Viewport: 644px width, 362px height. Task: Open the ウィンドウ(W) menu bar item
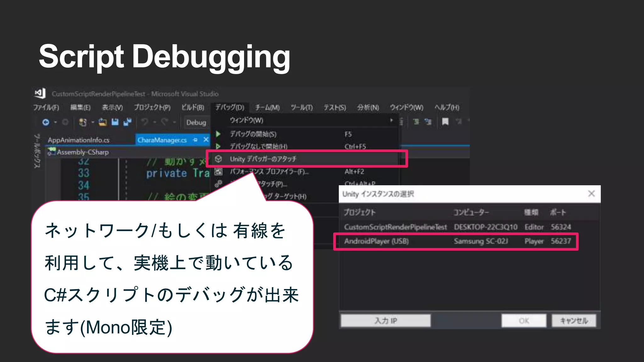[x=407, y=107]
